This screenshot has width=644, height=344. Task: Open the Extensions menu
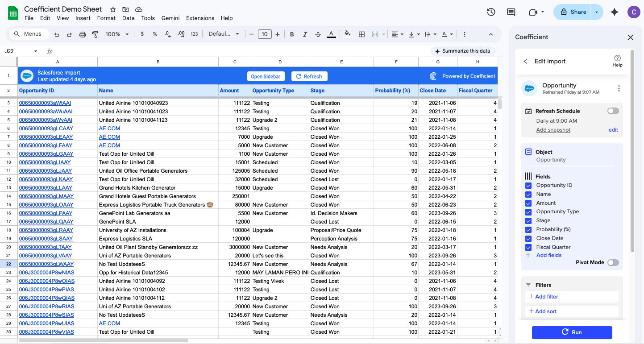200,18
